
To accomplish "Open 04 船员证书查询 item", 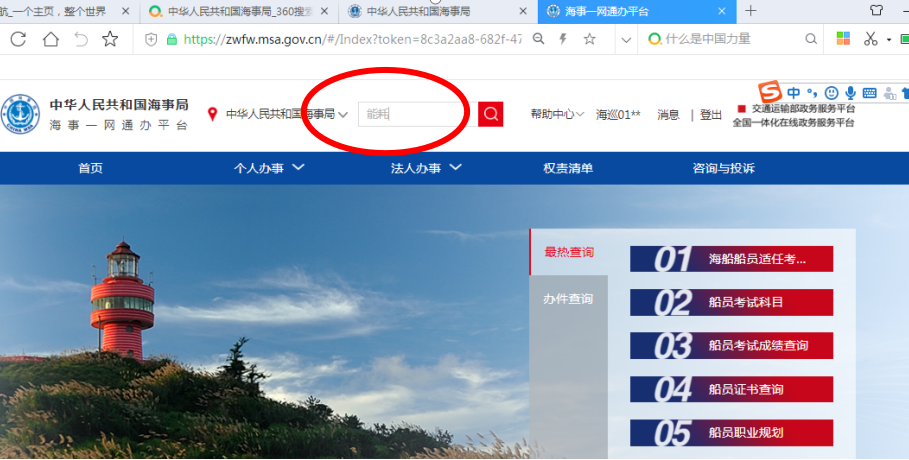I will click(732, 389).
